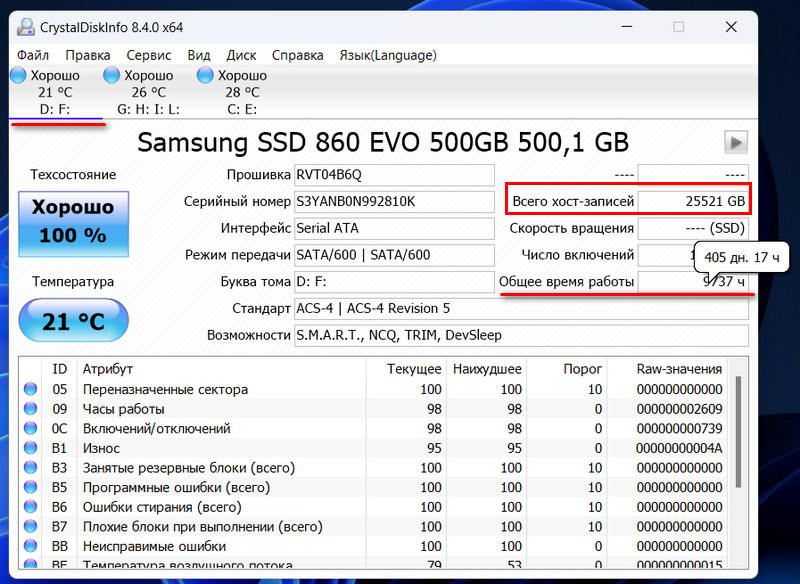Viewport: 800px width, 584px height.
Task: Select Плохие блоки при выполнении row
Action: (x=373, y=526)
